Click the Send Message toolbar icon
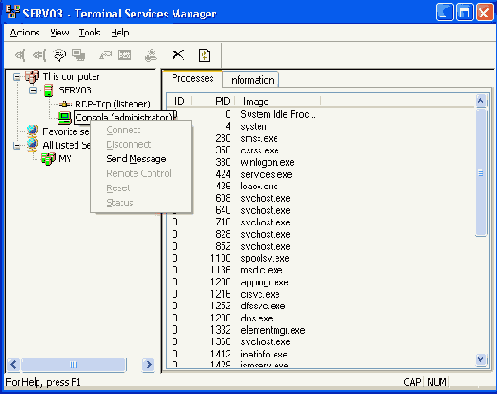 tap(60, 55)
